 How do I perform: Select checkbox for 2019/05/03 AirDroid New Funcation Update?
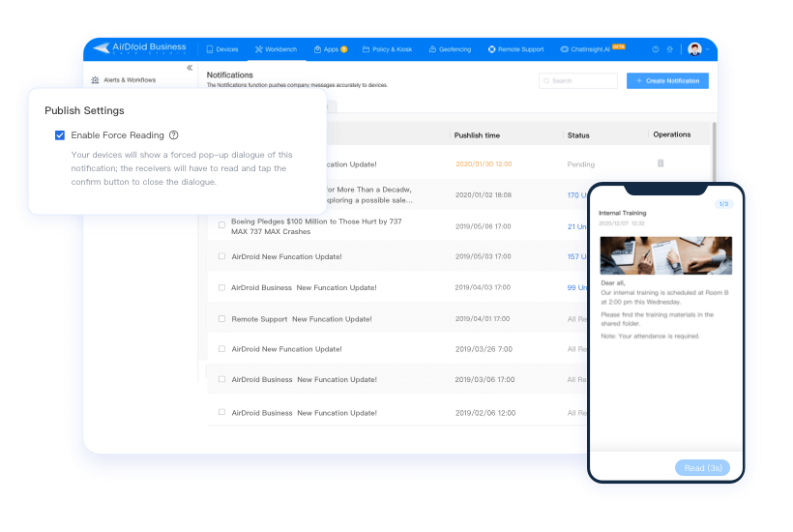(x=221, y=256)
